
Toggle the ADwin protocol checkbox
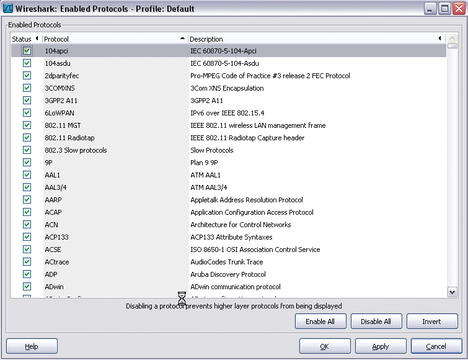tap(27, 286)
